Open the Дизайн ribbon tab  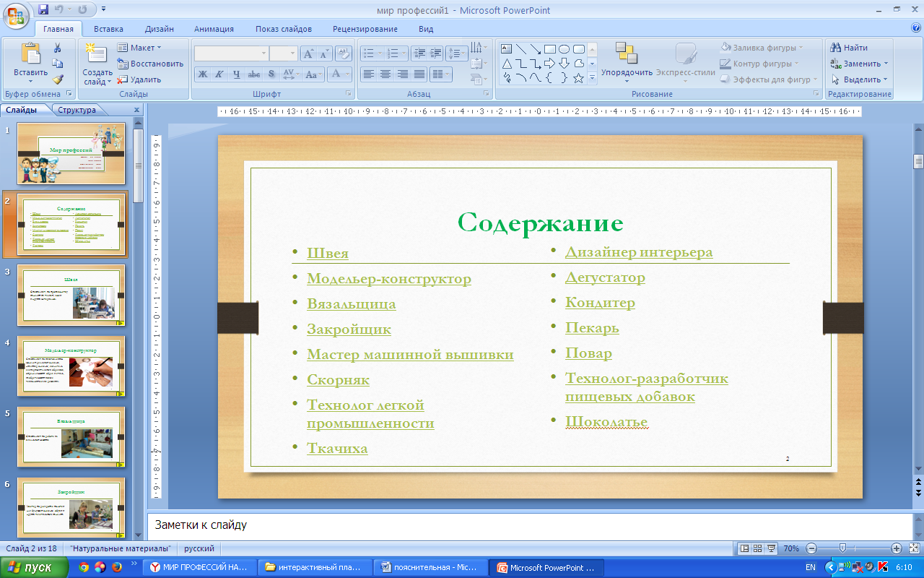[159, 29]
